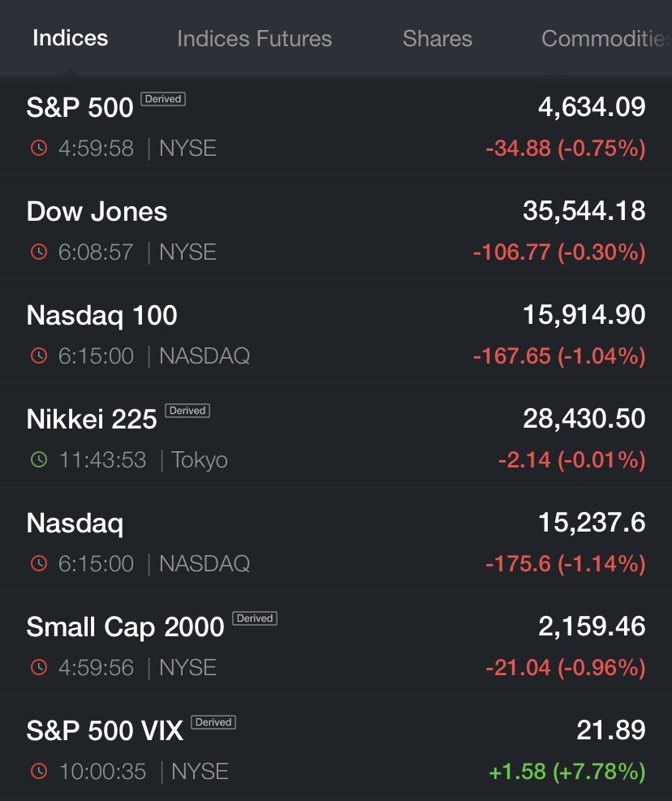Click the clock icon under S&P 500 VIX
This screenshot has height=801, width=672.
(x=39, y=771)
